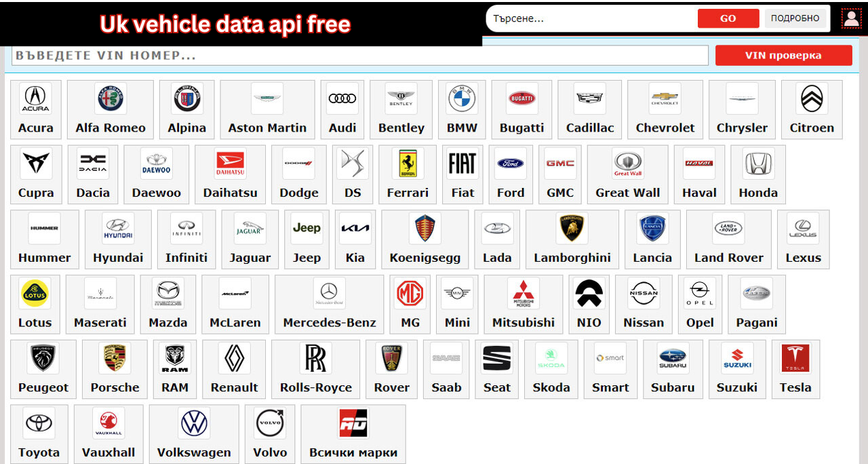This screenshot has width=868, height=464.
Task: Select the Toyota logo icon
Action: pos(39,423)
